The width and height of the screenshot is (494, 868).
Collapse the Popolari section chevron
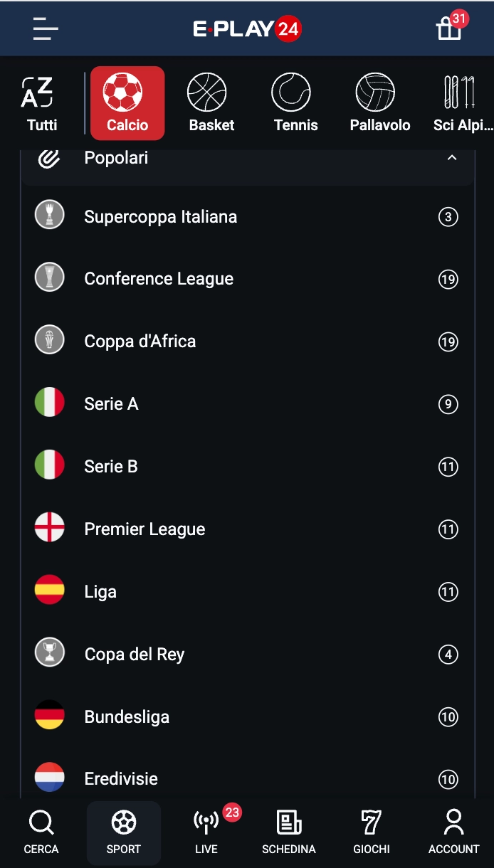click(451, 158)
